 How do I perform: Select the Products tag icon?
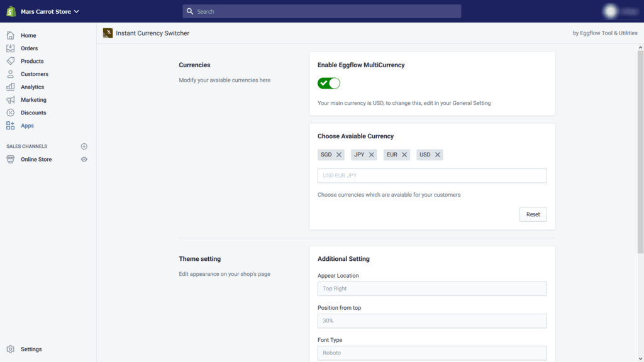[10, 61]
